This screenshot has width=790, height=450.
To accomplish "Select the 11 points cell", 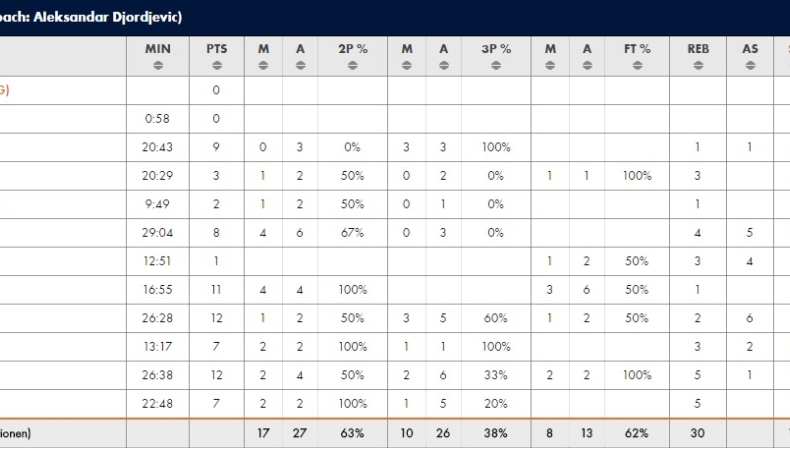I will coord(216,290).
